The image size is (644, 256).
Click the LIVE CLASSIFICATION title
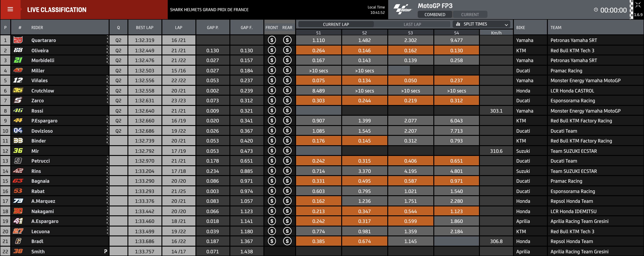57,10
